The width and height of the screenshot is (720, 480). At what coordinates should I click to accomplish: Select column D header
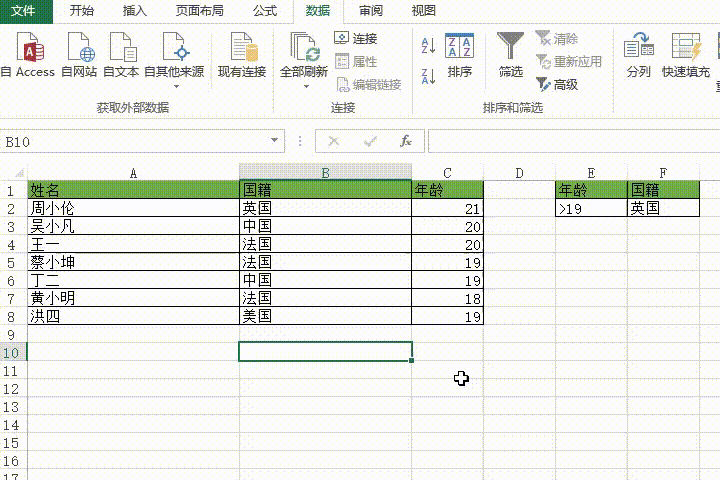519,173
